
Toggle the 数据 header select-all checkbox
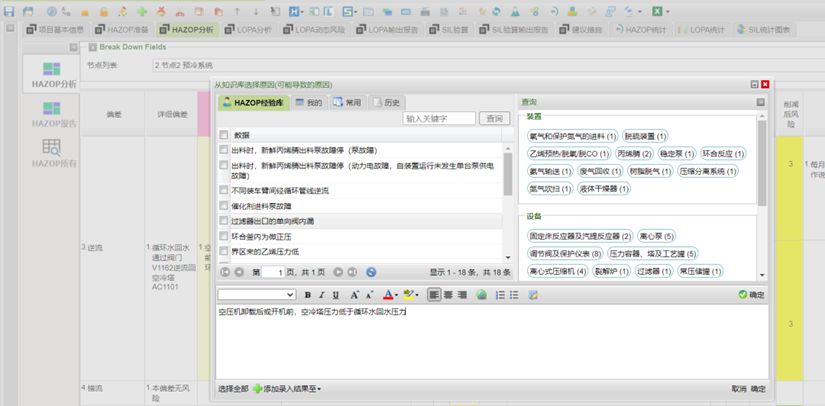tap(223, 134)
